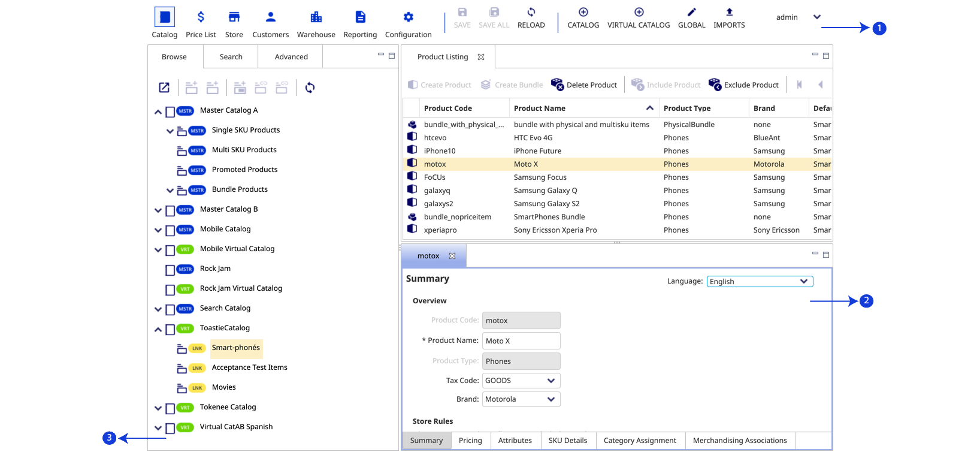Click the Delete Product button
The width and height of the screenshot is (980, 452).
click(x=584, y=85)
